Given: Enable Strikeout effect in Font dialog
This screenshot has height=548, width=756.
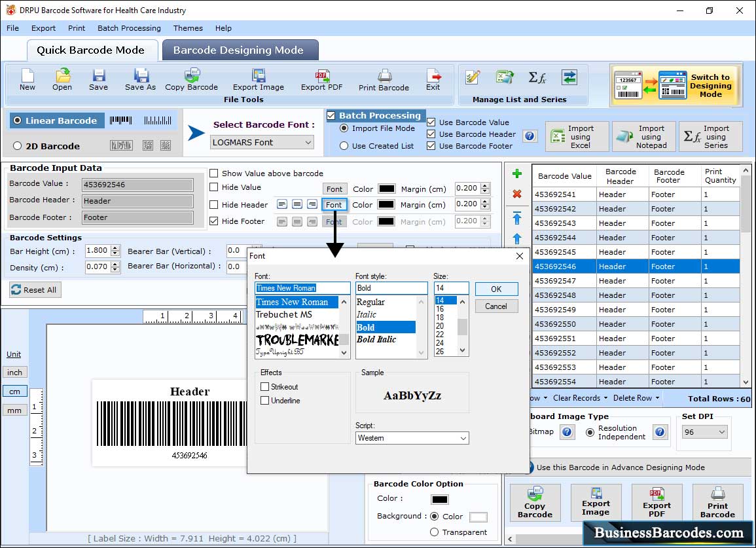Looking at the screenshot, I should (264, 386).
